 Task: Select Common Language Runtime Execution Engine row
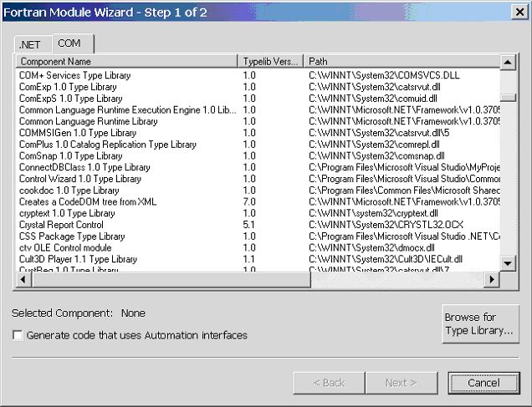coord(258,109)
